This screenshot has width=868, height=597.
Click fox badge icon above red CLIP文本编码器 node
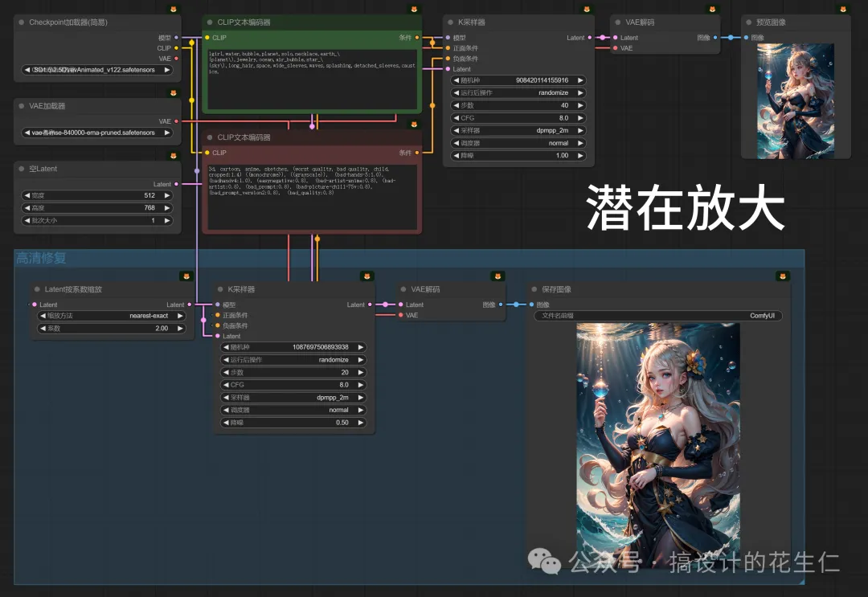[x=414, y=125]
